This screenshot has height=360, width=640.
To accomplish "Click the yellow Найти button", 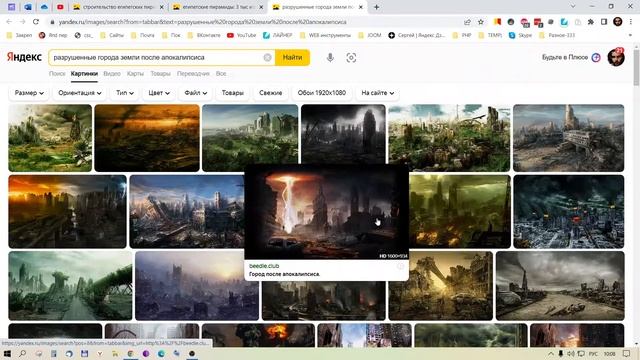I will [x=292, y=58].
